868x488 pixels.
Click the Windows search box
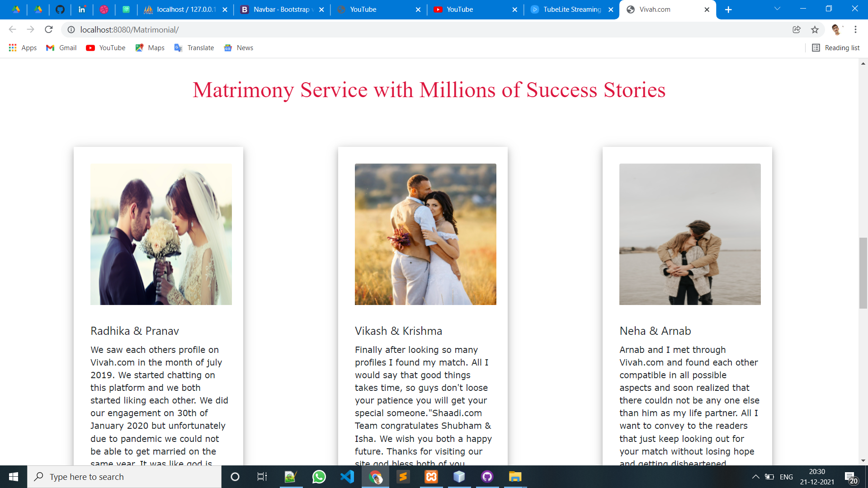point(124,477)
